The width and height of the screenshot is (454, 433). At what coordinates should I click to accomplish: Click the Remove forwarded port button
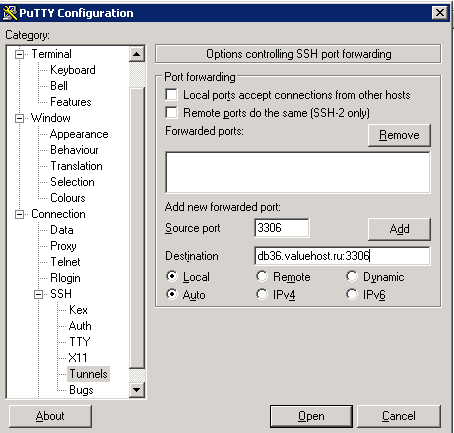(399, 135)
